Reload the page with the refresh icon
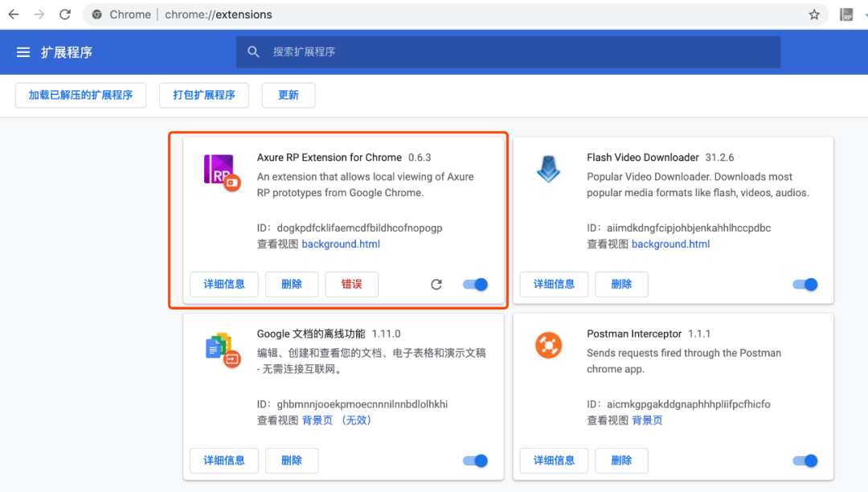 pos(65,14)
